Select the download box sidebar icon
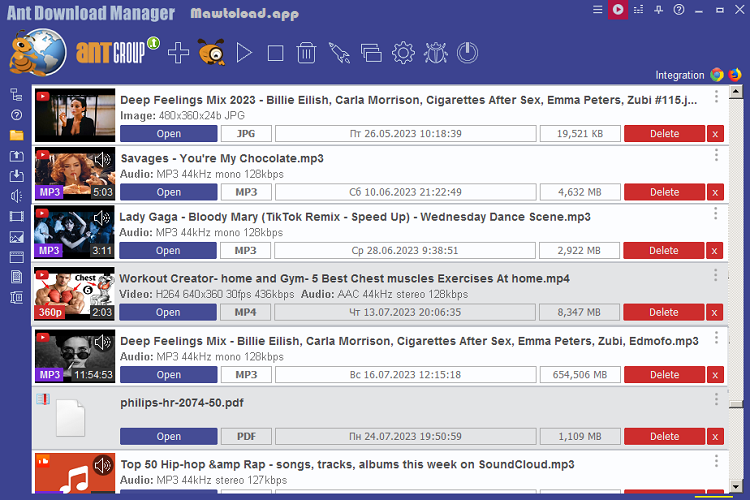 (x=16, y=176)
